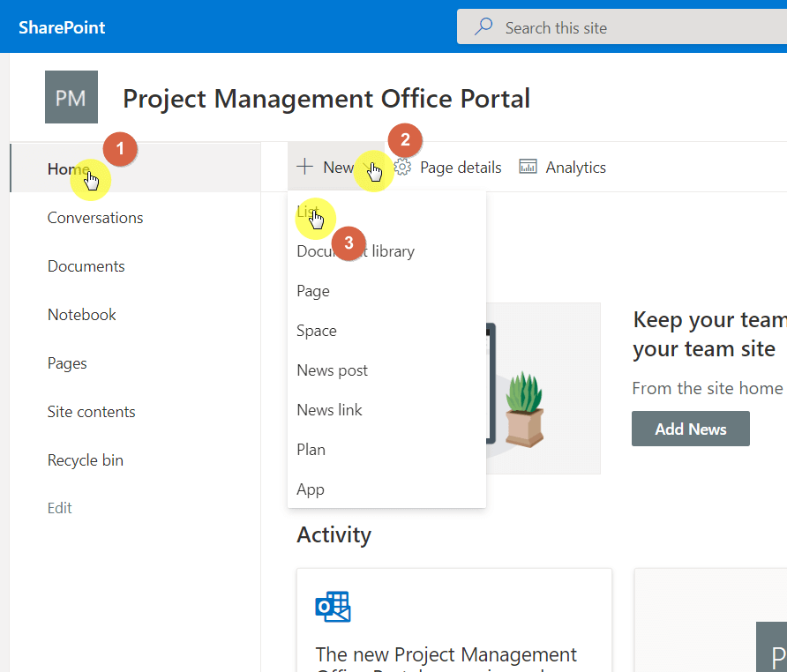787x672 pixels.
Task: Open Analytics command
Action: (562, 168)
